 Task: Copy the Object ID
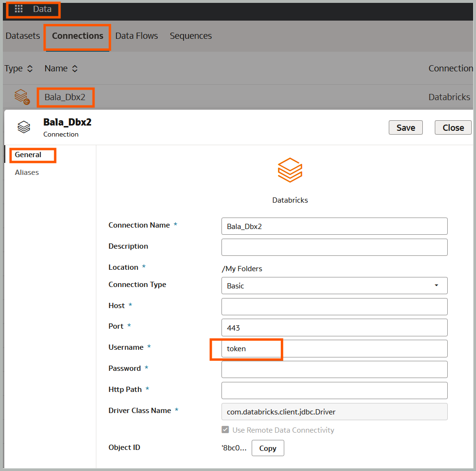[267, 448]
